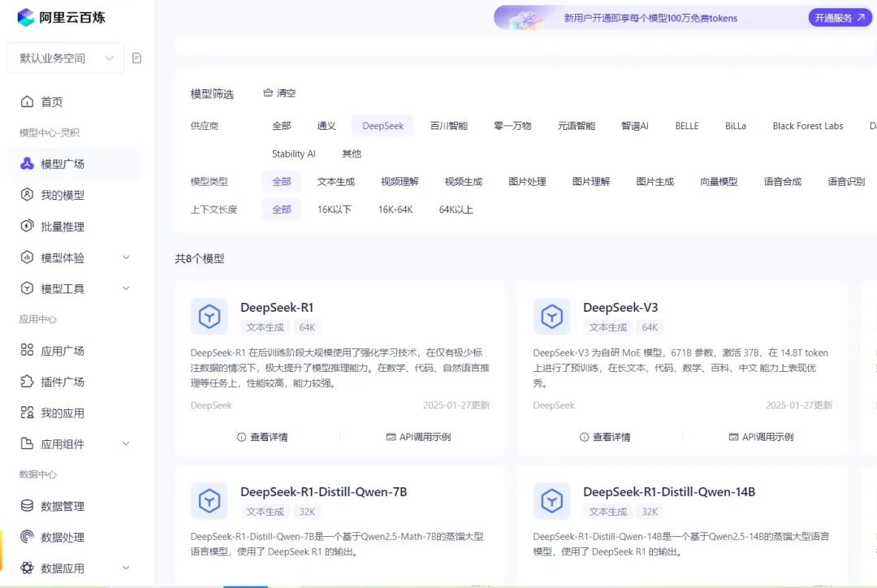
Task: Open the DeepSeek-V3 model title
Action: tap(620, 307)
